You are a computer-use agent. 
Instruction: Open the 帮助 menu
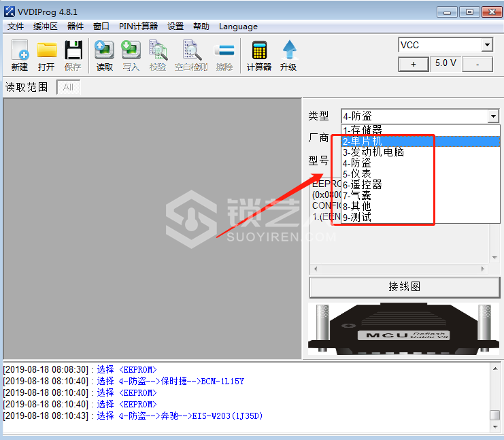click(x=201, y=27)
